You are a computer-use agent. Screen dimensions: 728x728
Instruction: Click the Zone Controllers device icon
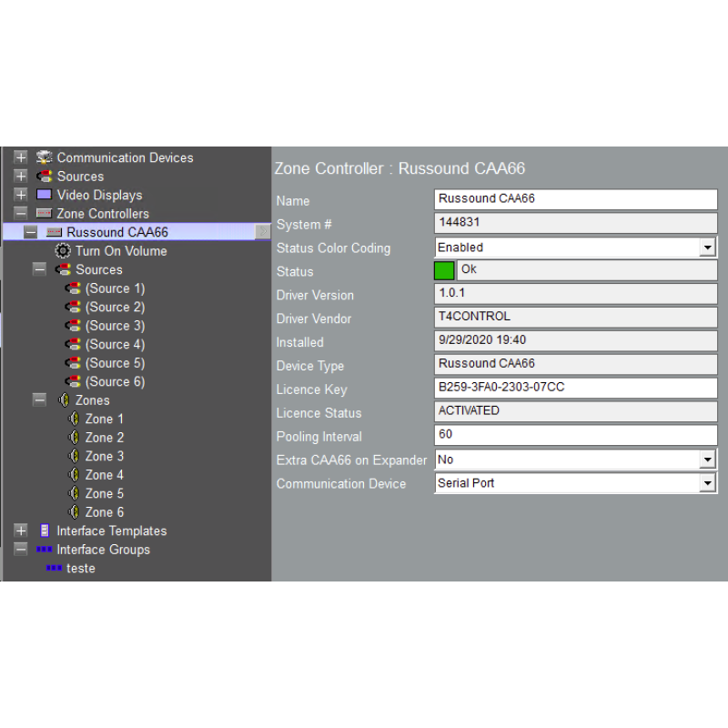pos(44,214)
